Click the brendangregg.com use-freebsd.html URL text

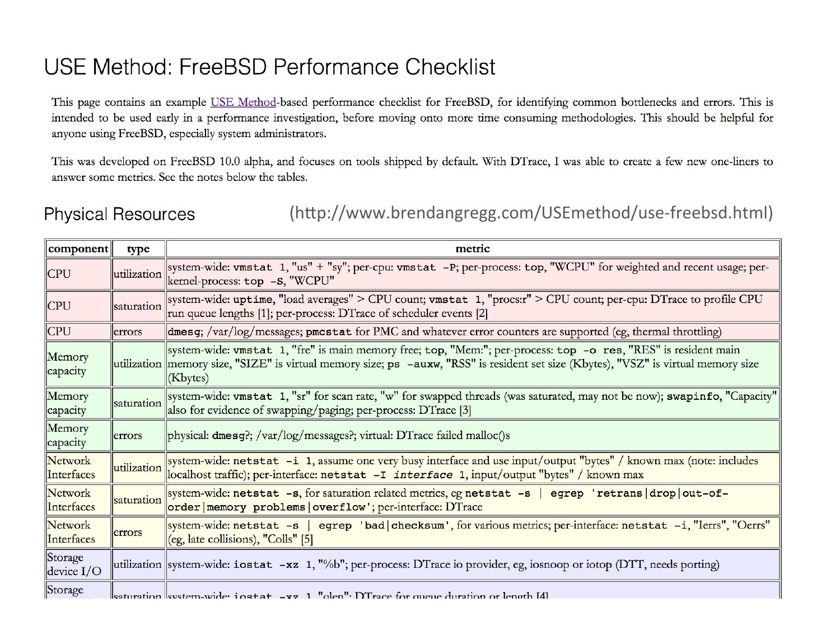coord(531,213)
